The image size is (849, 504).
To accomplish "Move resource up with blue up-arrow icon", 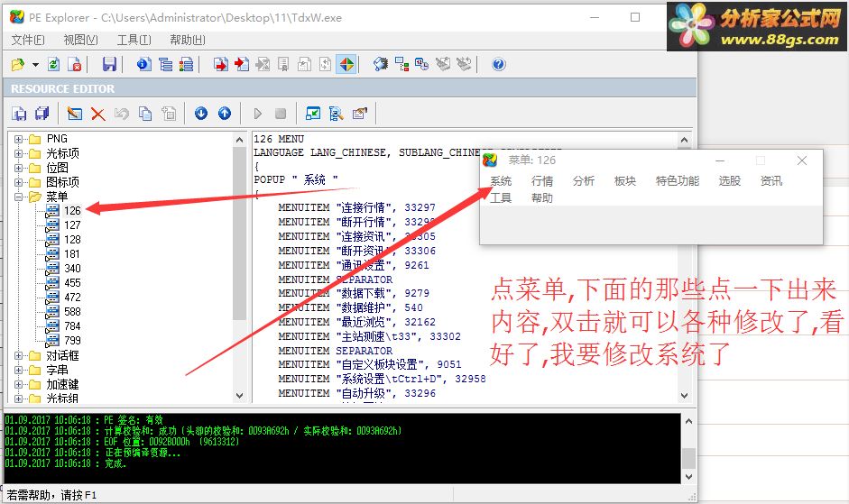I will 224,113.
